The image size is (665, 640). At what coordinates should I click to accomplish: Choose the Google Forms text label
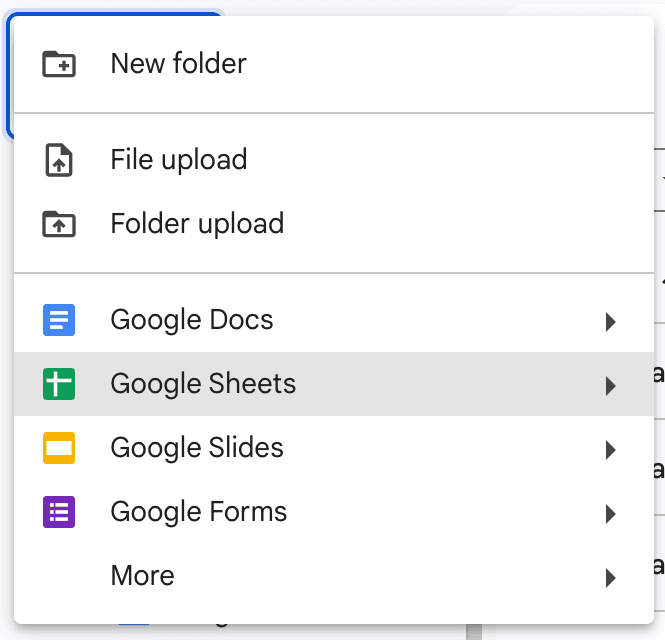pos(198,512)
